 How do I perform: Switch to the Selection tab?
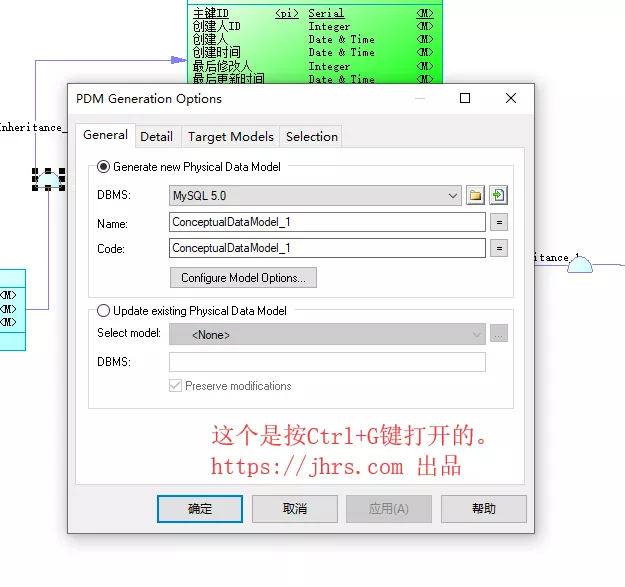tap(312, 137)
